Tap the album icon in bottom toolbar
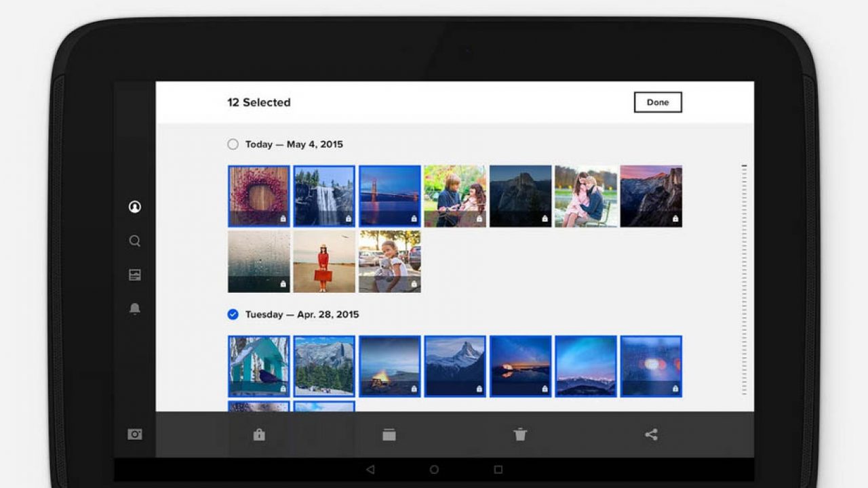This screenshot has height=488, width=868. pos(389,435)
